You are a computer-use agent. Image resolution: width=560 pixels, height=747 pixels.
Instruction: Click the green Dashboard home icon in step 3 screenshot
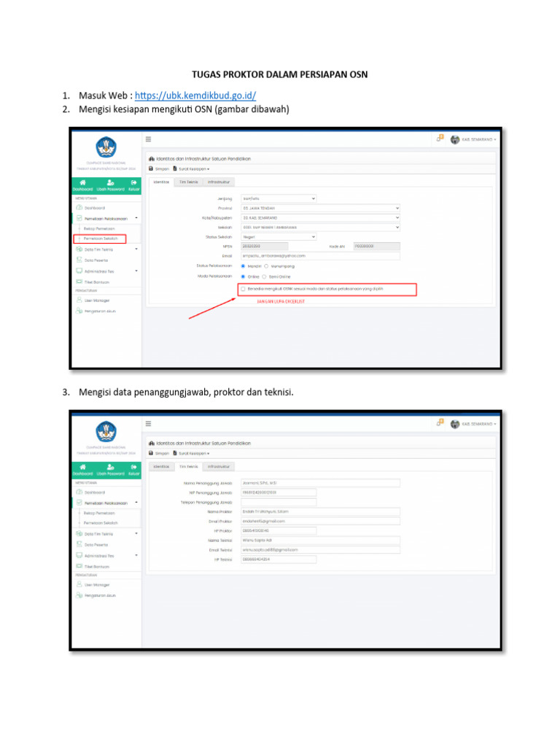83,467
